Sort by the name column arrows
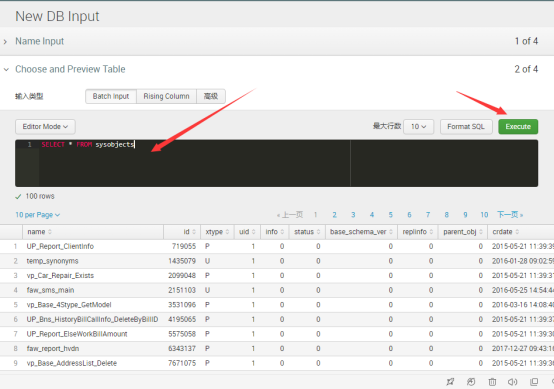554x389 pixels. (50, 232)
